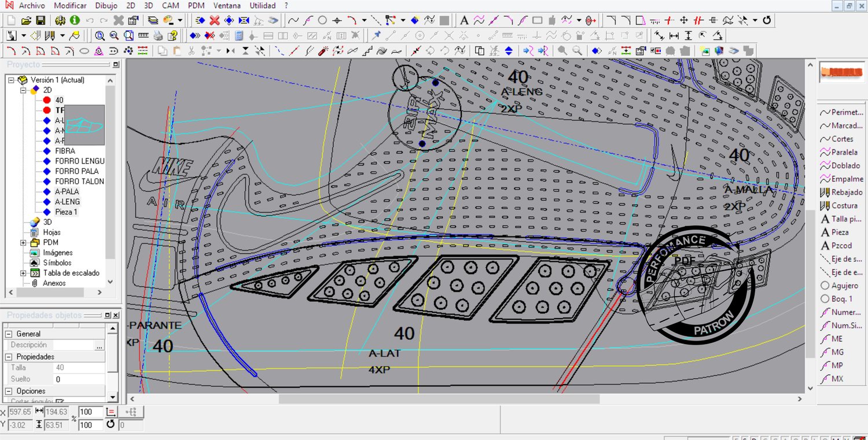
Task: Open a file using the folder icon
Action: point(26,20)
